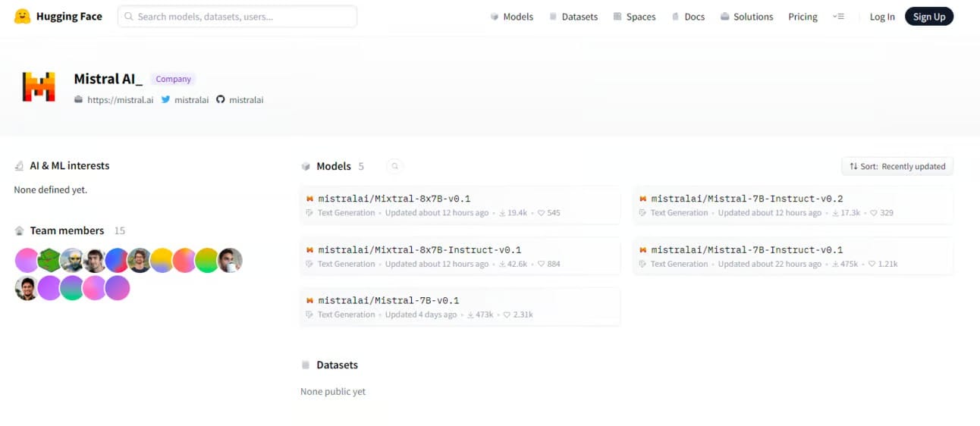Click the Models section heading
980x426 pixels.
[334, 166]
